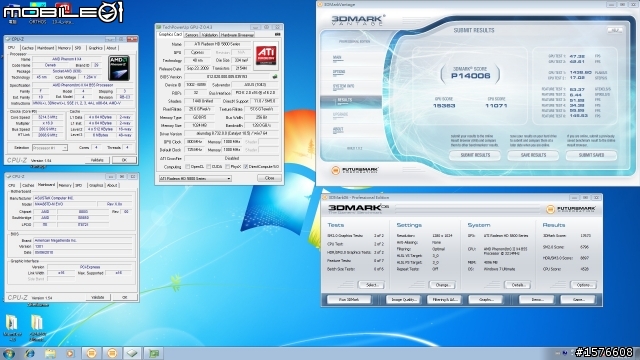Screen dimensions: 640x360
Task: Open Memory tab in the upper CPU-Z window
Action: click(x=64, y=48)
